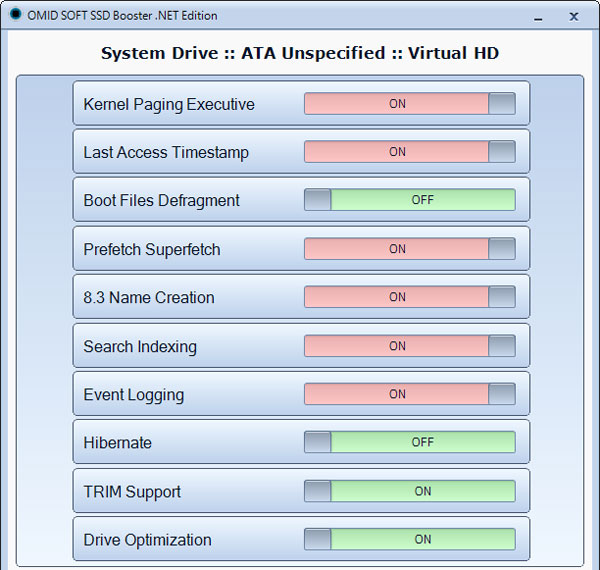Screen dimensions: 600x570
Task: Click the 8.3 Name Creation label
Action: click(149, 298)
